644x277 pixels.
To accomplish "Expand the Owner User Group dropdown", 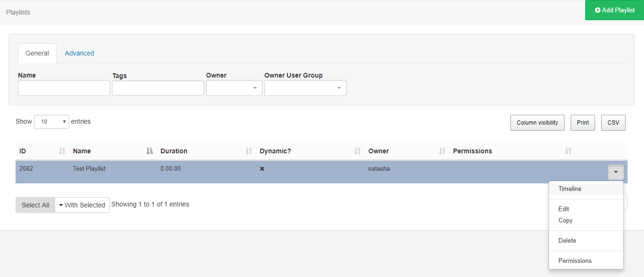I will point(305,88).
